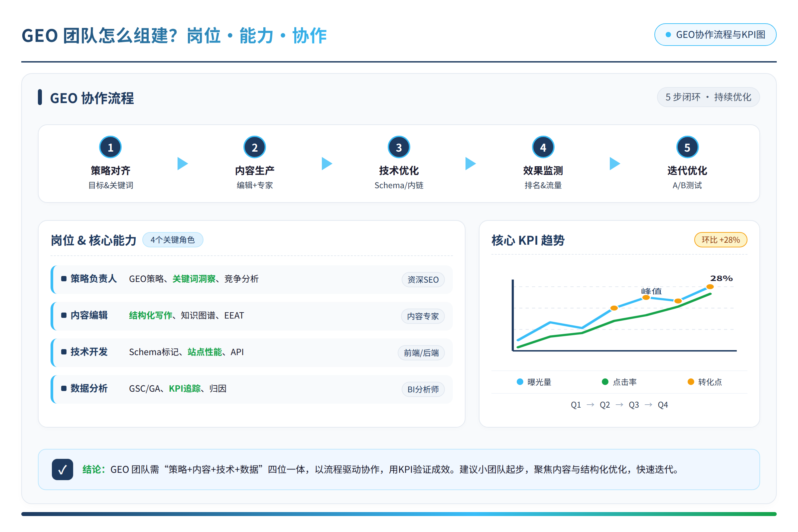The image size is (798, 532).
Task: Click the green 点击率 legend dot
Action: click(x=605, y=382)
